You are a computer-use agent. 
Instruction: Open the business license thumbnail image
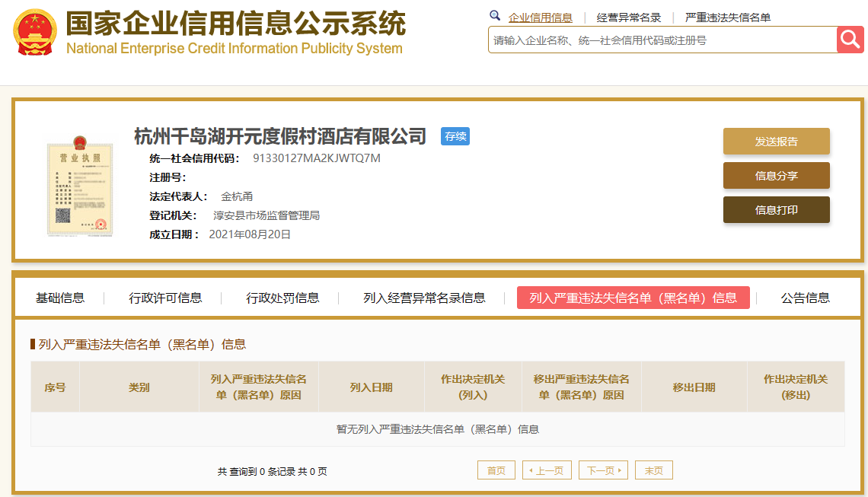[80, 186]
